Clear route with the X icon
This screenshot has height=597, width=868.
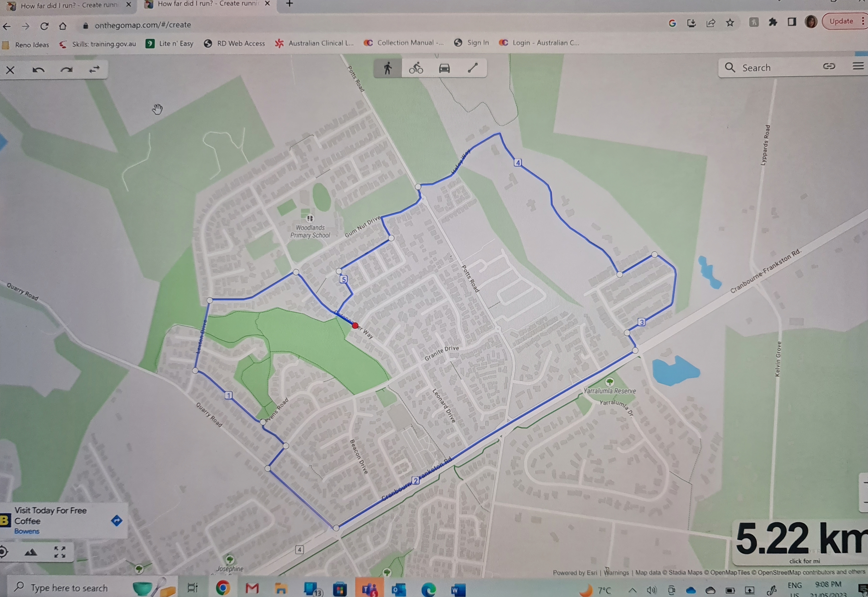[x=10, y=70]
